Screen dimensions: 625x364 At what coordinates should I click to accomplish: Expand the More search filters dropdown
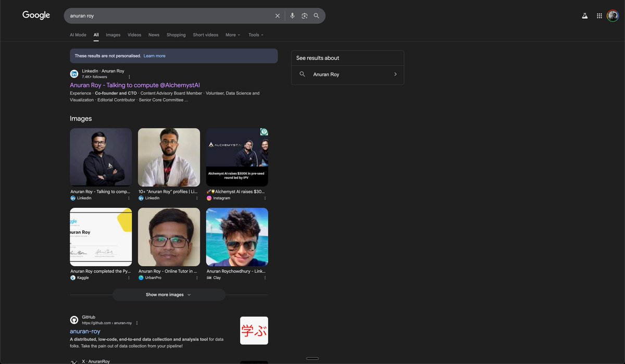233,35
